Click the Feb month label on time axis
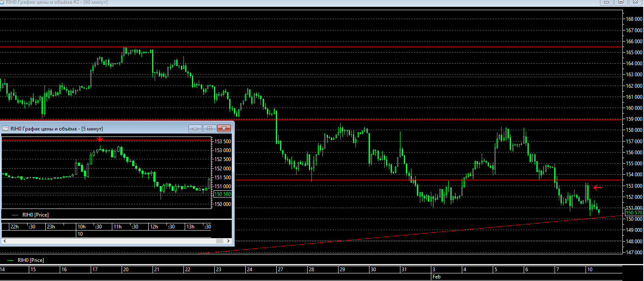 point(436,276)
